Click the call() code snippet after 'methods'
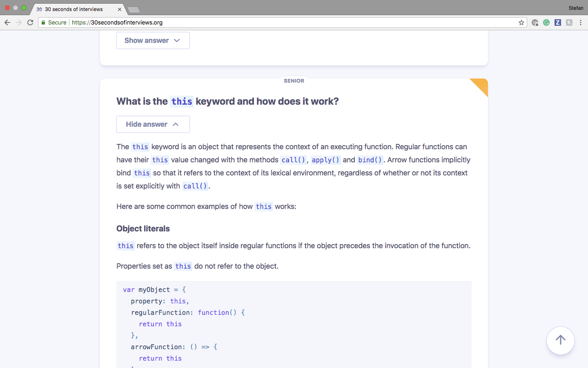Viewport: 588px width, 368px height. (293, 160)
